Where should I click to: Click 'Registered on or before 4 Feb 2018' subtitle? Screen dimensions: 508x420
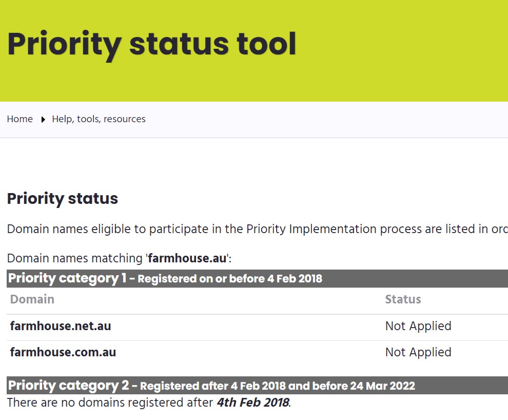click(x=230, y=279)
